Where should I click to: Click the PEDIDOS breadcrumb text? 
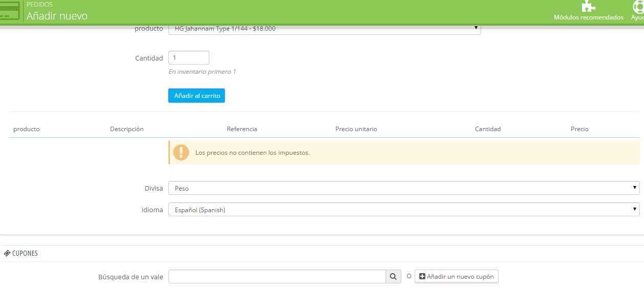[39, 4]
